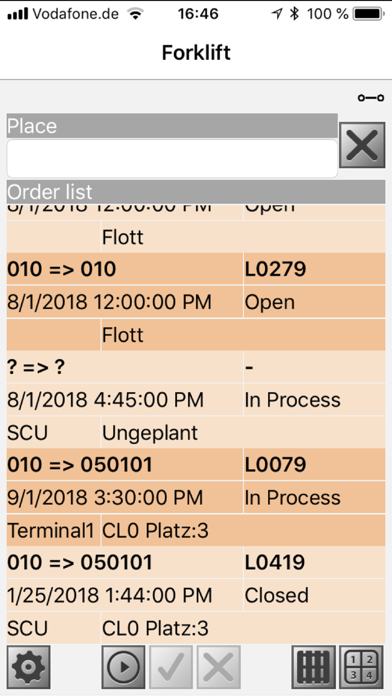Cancel with the bottom X button
This screenshot has width=392, height=696.
[219, 667]
